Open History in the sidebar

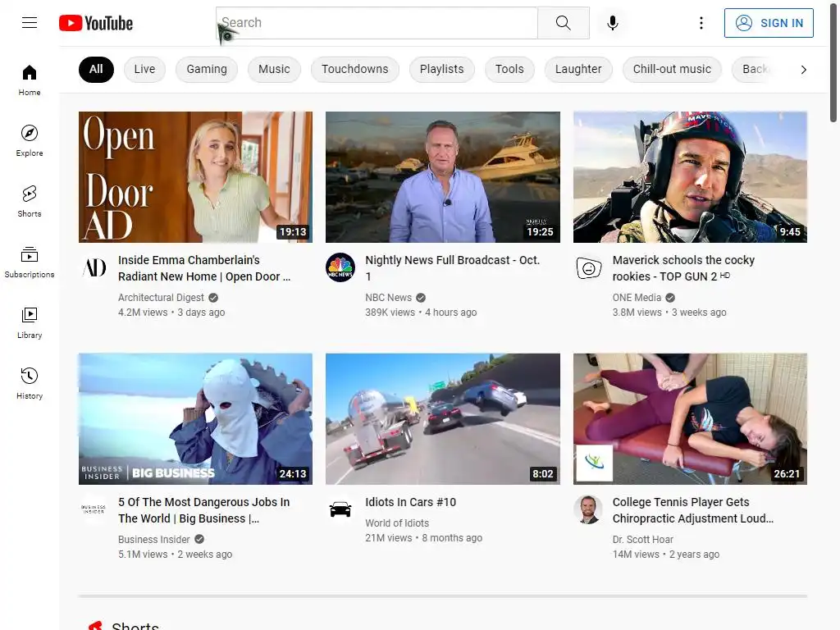(x=30, y=383)
